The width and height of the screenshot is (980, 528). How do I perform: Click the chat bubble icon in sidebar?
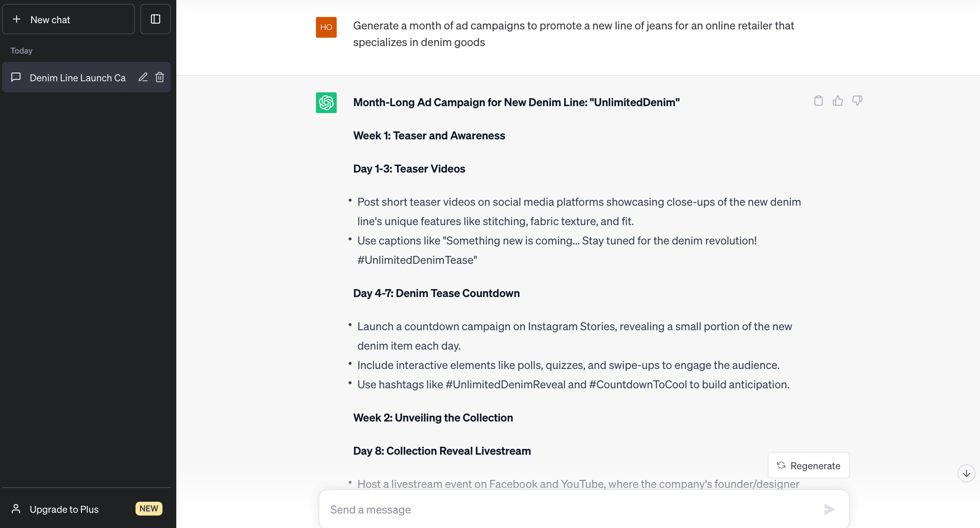(x=16, y=77)
